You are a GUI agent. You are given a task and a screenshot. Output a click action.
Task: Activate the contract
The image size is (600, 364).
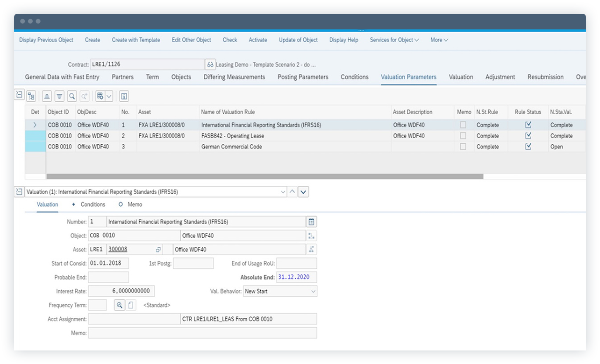point(257,40)
